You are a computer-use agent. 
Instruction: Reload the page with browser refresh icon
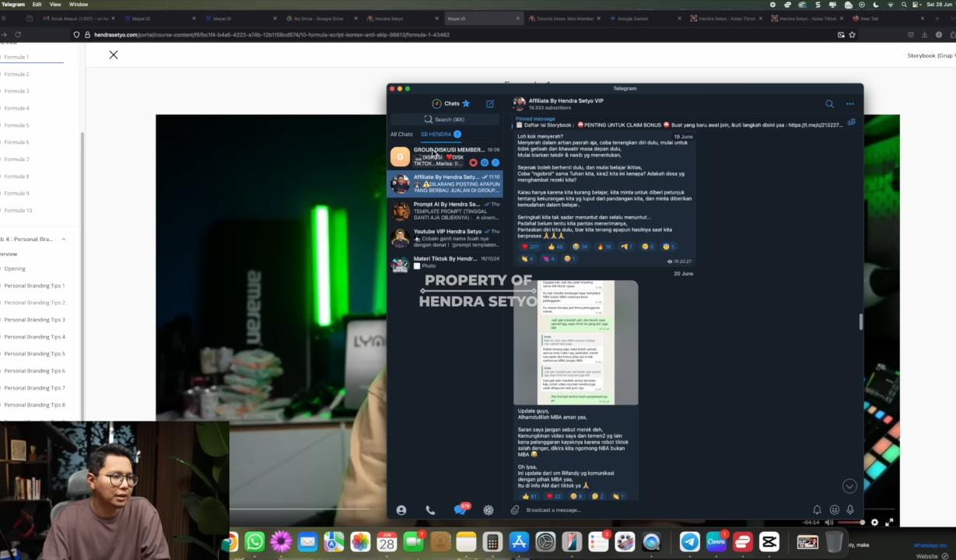click(17, 35)
